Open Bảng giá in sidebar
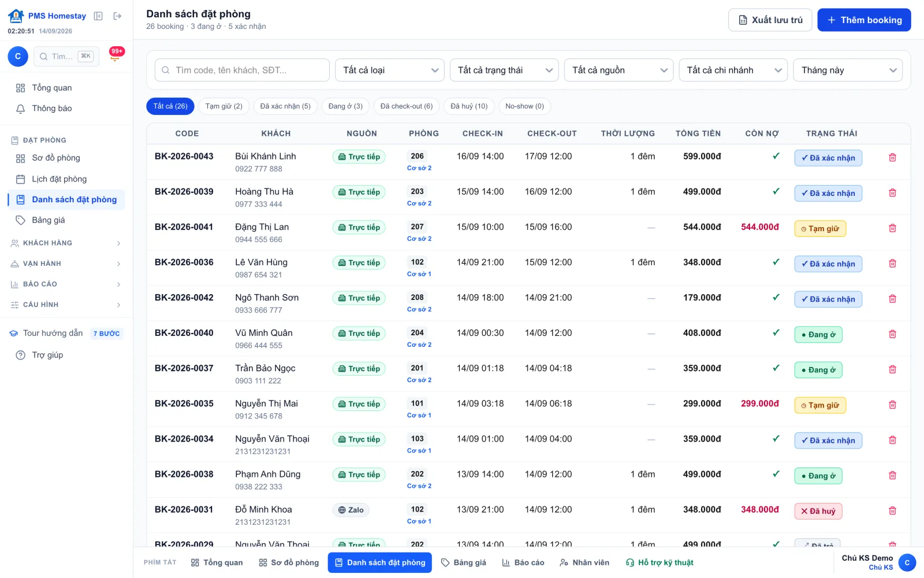Viewport: 924px width, 578px height. 66,220
